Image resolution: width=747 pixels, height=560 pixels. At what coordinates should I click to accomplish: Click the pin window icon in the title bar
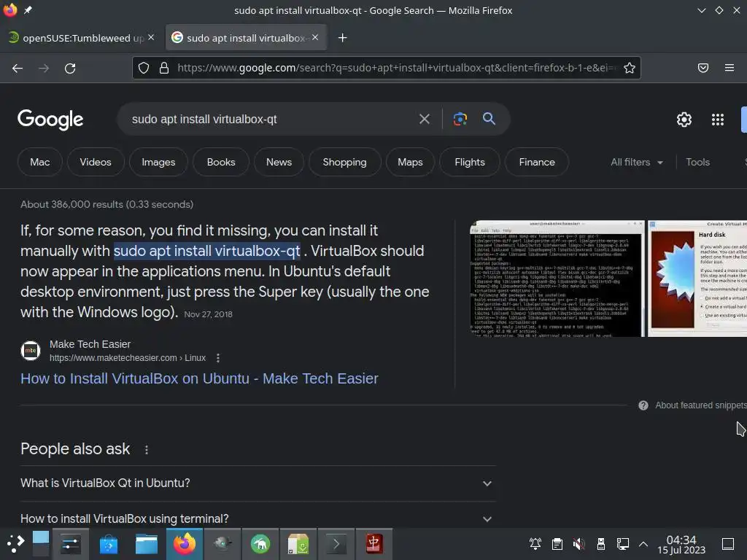[x=28, y=10]
